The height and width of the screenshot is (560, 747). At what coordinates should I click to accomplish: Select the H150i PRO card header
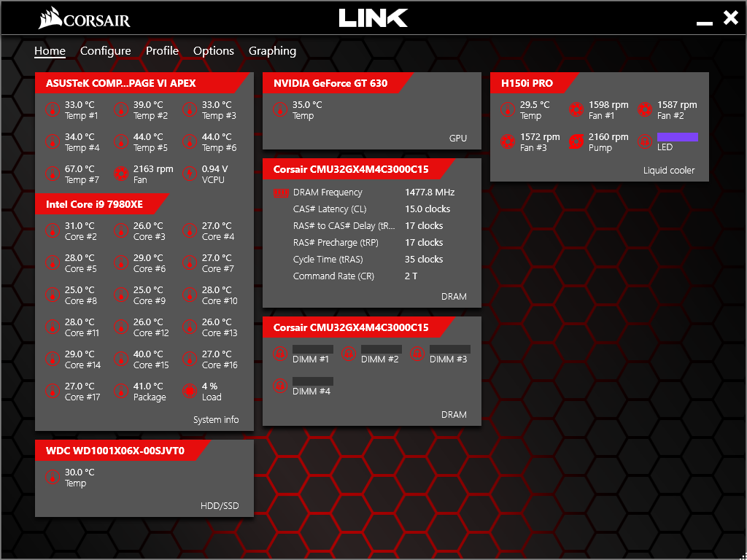535,83
